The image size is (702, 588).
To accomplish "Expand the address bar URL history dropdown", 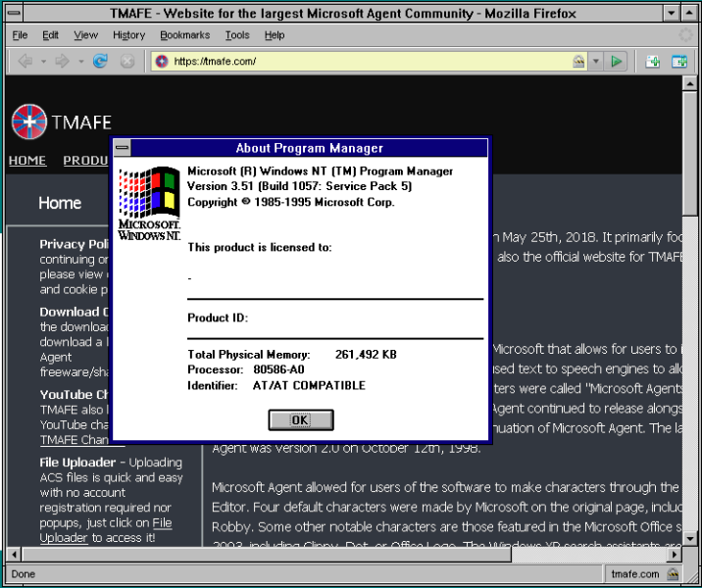I will point(595,61).
